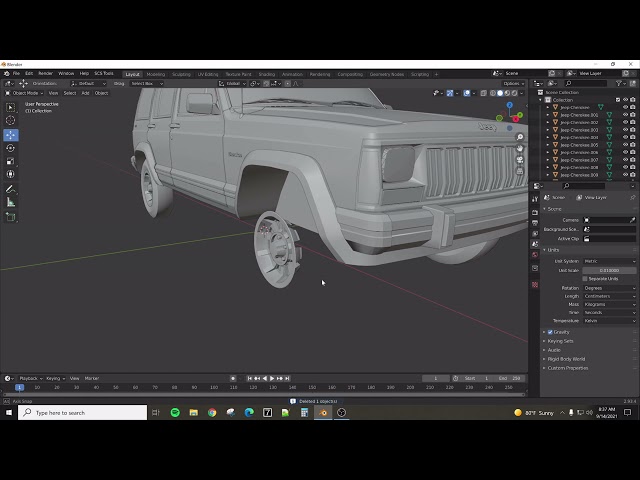
Task: Hide the Collection in viewport
Action: 625,100
